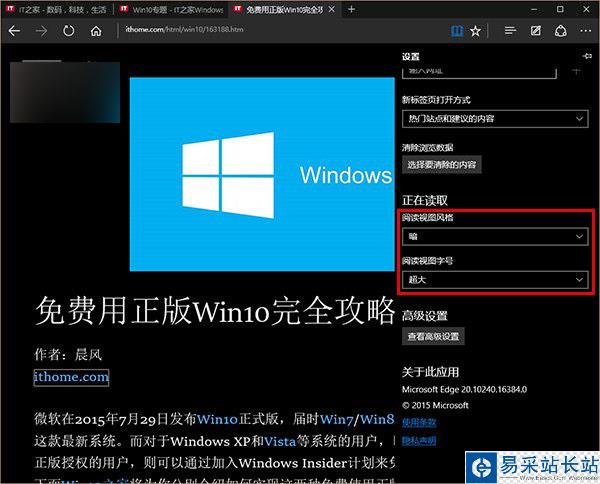Viewport: 600px width, 484px height.
Task: Switch to the IT之家 first tab
Action: 57,10
